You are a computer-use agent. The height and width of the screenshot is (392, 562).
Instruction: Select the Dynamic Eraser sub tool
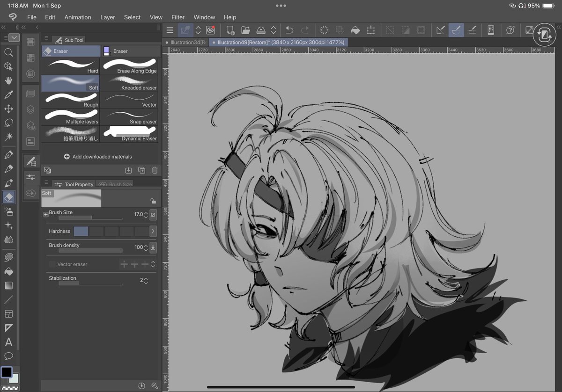129,134
